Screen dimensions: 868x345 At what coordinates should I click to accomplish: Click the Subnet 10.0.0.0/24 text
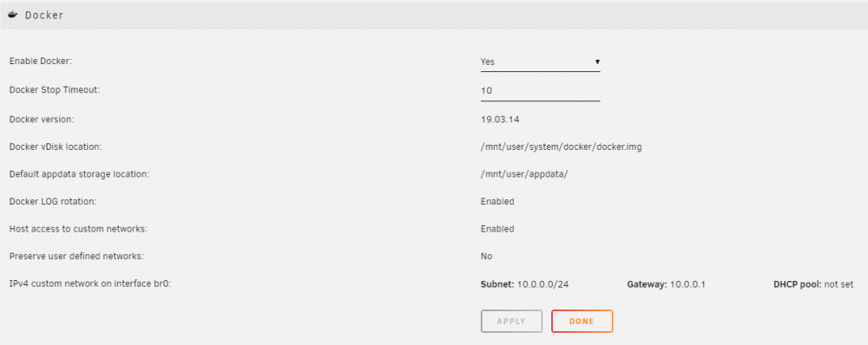click(x=525, y=284)
